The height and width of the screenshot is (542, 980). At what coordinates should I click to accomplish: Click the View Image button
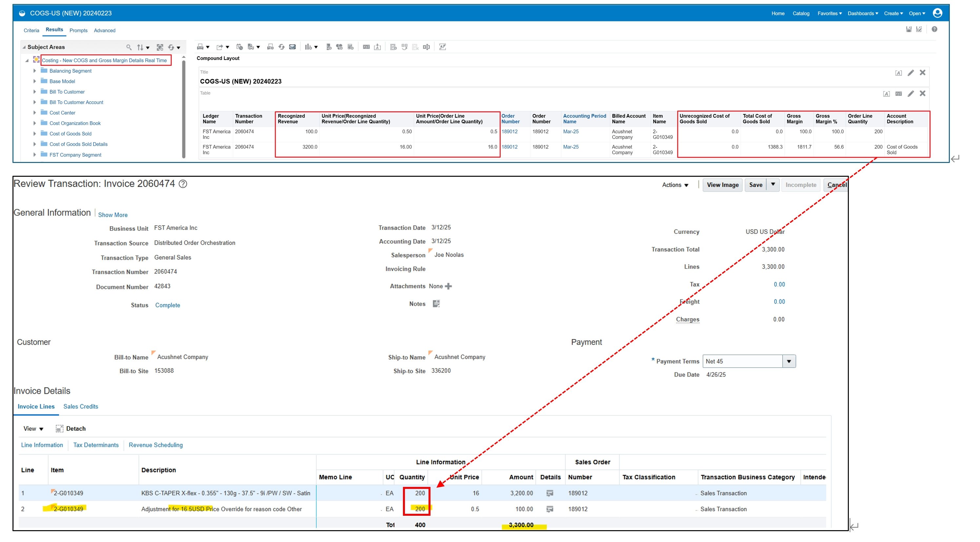point(722,185)
